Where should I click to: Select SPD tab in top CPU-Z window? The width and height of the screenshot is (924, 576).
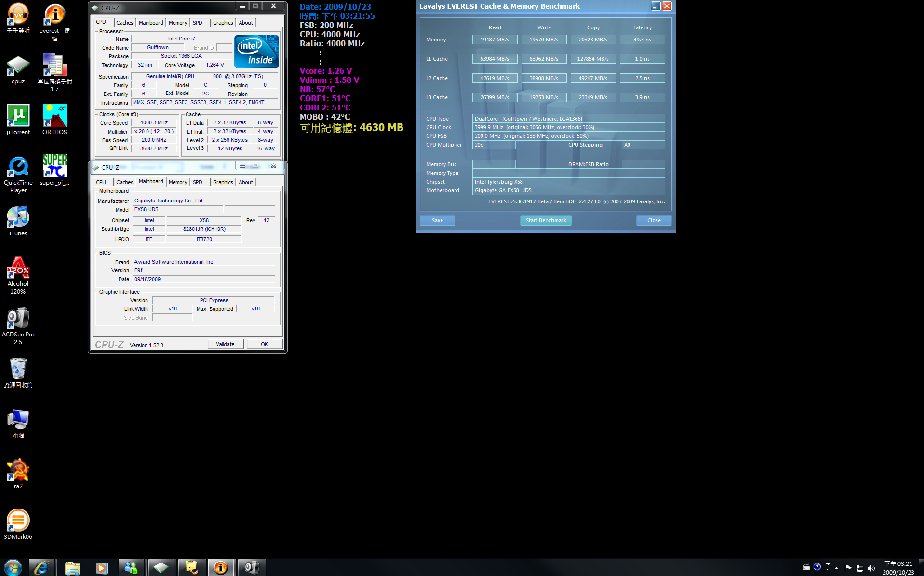(197, 23)
